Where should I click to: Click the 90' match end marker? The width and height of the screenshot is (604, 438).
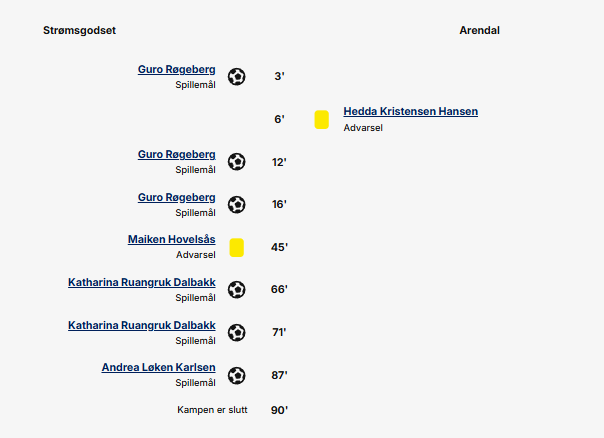point(279,410)
